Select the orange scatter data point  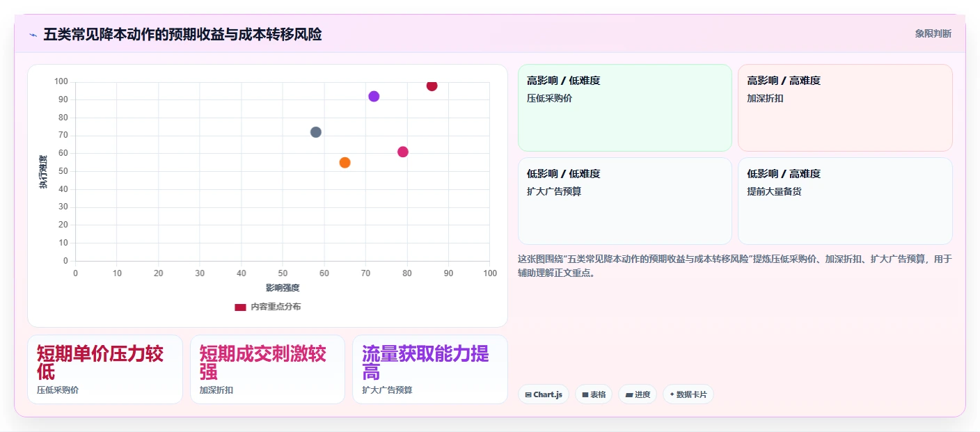[345, 163]
